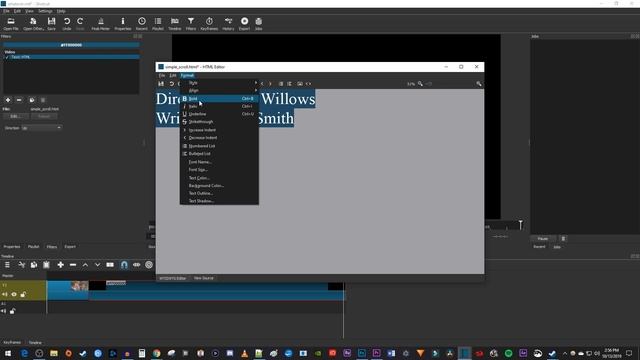
Task: Append clip to timeline with the plus icon
Action: pos(60,265)
